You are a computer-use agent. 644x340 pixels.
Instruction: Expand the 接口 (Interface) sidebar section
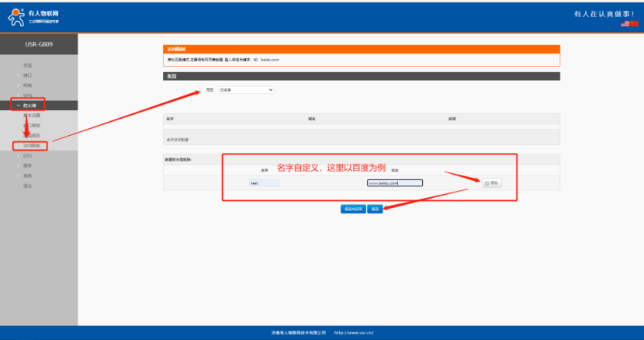point(27,75)
